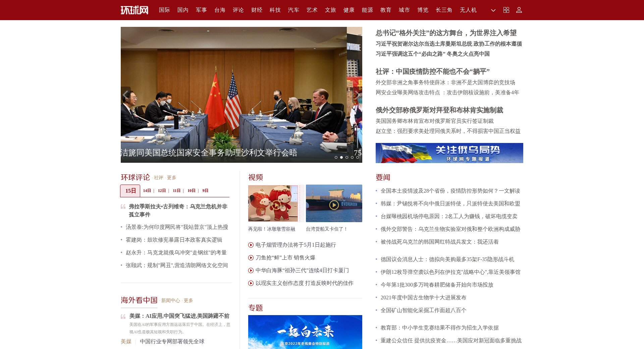
Task: Visit the 科技 channel
Action: (x=275, y=10)
